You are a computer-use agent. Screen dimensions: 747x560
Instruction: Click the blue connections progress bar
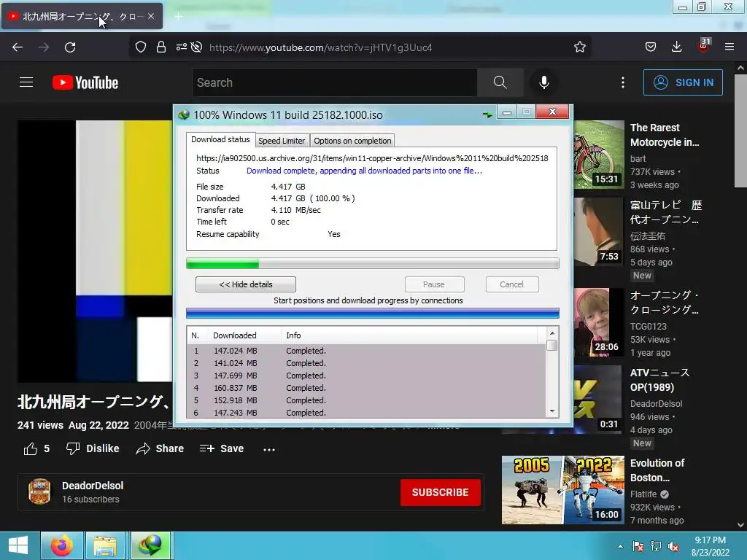[373, 313]
